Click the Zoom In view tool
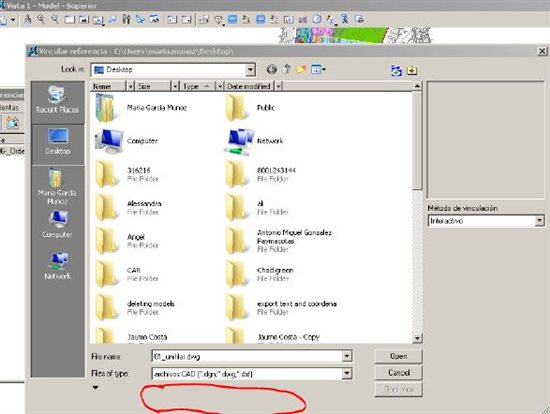 click(x=41, y=19)
